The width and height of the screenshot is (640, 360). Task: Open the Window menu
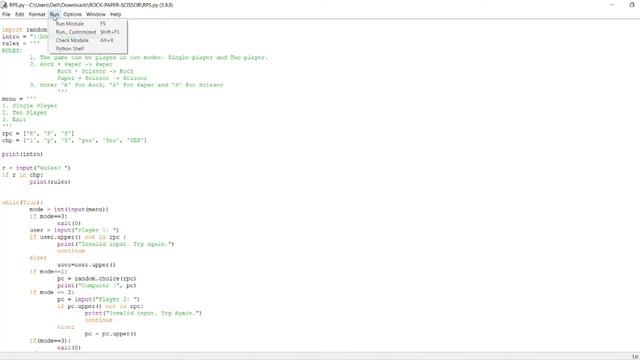96,14
